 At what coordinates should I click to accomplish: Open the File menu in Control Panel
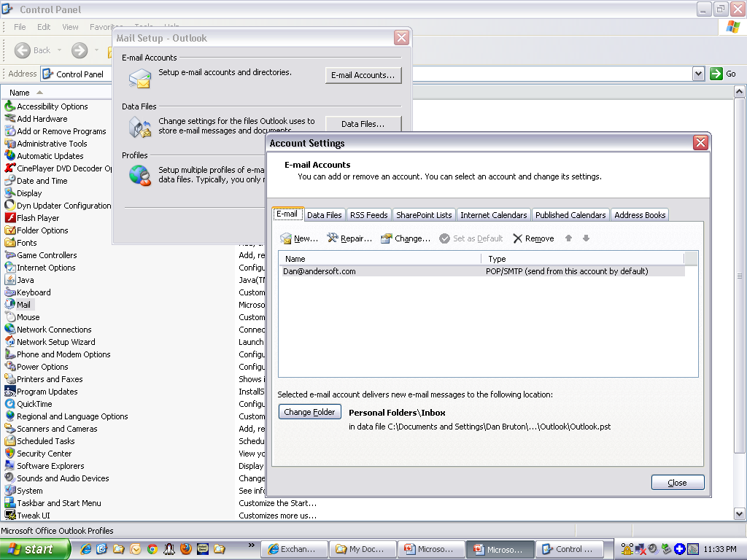(20, 27)
